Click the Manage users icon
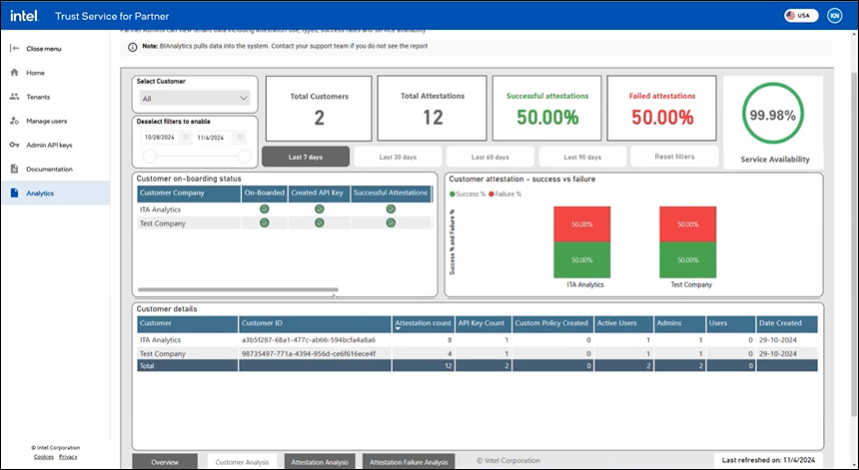859x470 pixels. pos(15,121)
